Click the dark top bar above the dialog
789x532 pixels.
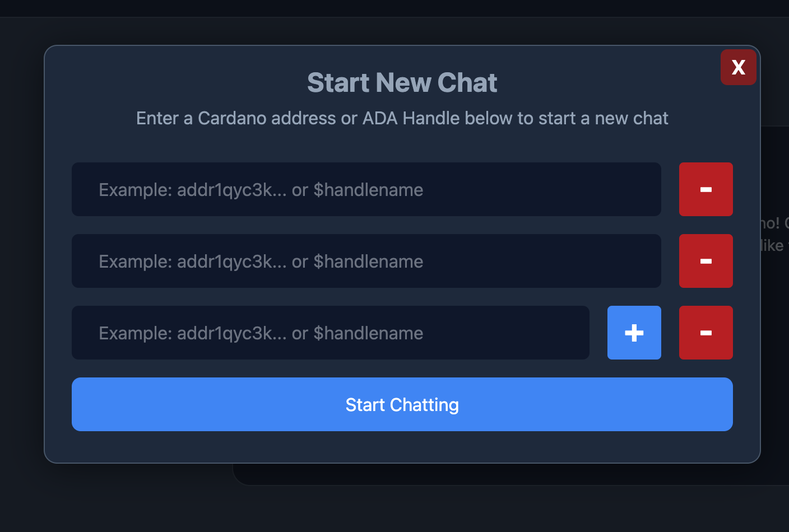coord(392,8)
